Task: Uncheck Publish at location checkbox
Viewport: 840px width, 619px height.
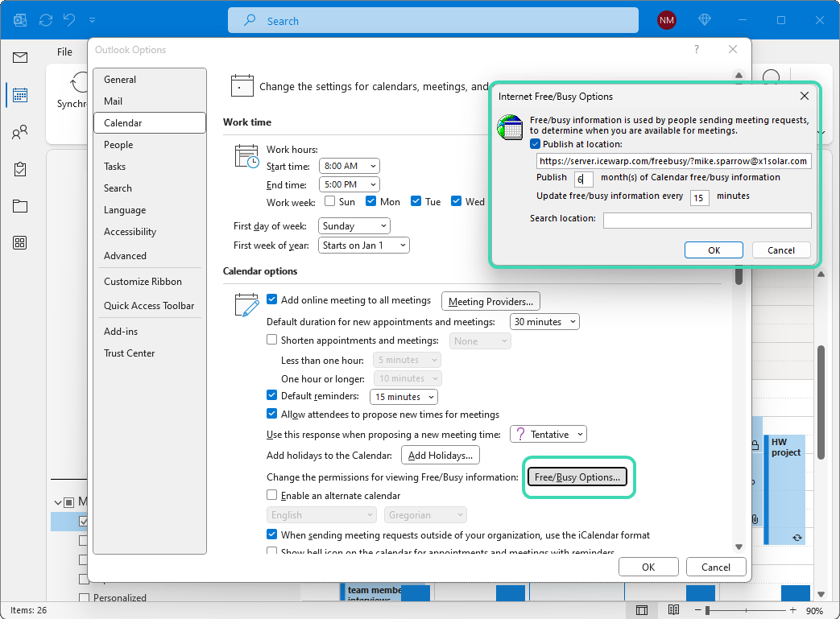Action: (x=536, y=144)
